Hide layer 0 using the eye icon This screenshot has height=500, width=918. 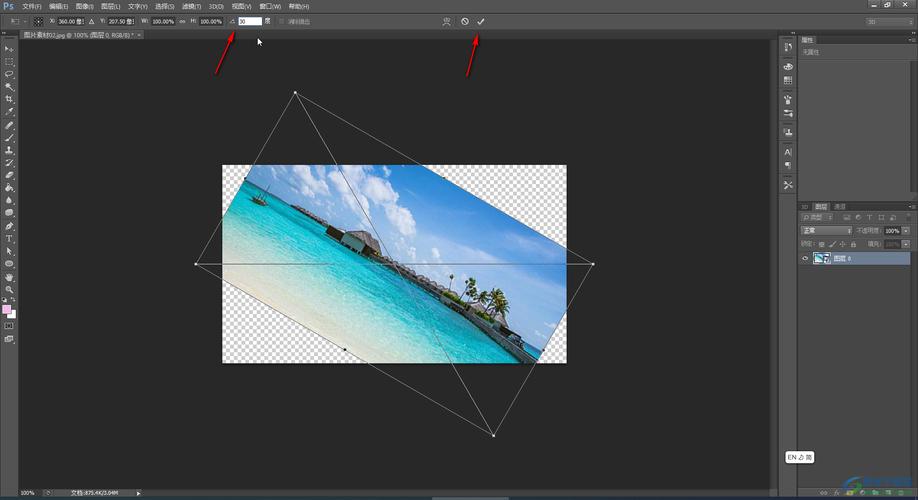point(806,258)
